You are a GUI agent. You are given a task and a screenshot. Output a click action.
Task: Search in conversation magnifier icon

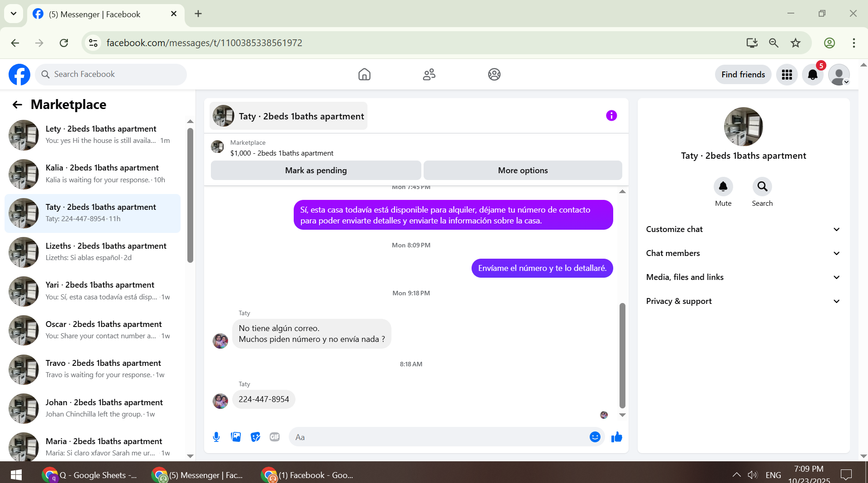(763, 186)
